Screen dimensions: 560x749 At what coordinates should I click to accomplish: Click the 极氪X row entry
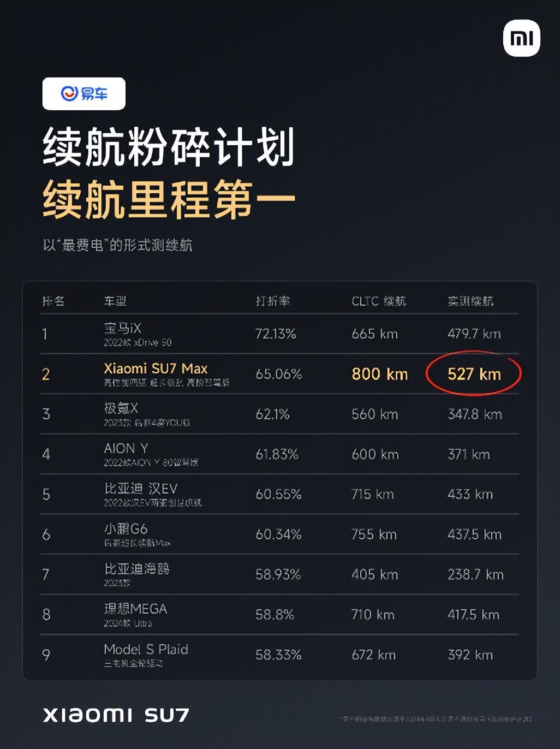[280, 414]
